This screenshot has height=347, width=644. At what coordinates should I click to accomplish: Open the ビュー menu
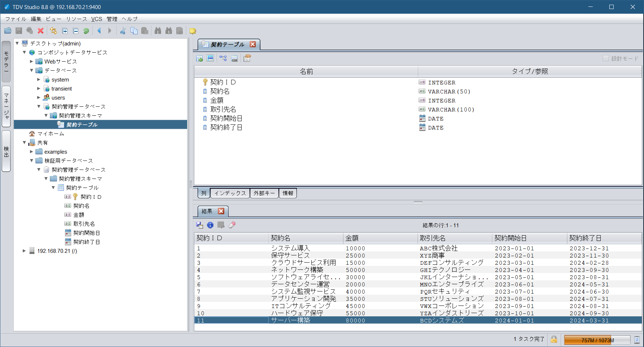coord(53,19)
